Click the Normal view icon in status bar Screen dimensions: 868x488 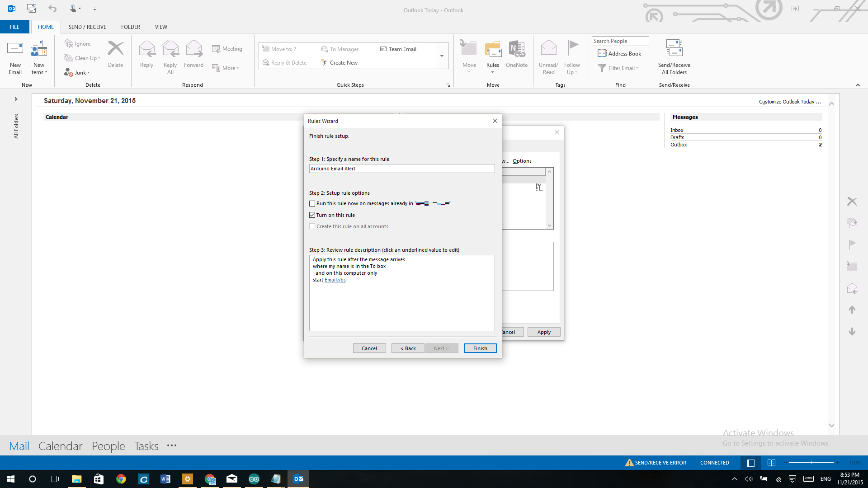(751, 463)
